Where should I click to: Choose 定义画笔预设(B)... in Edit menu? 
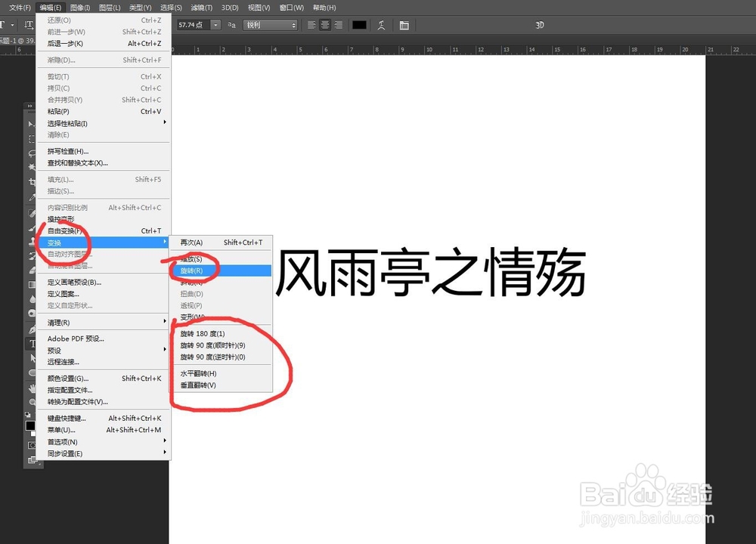[x=104, y=283]
